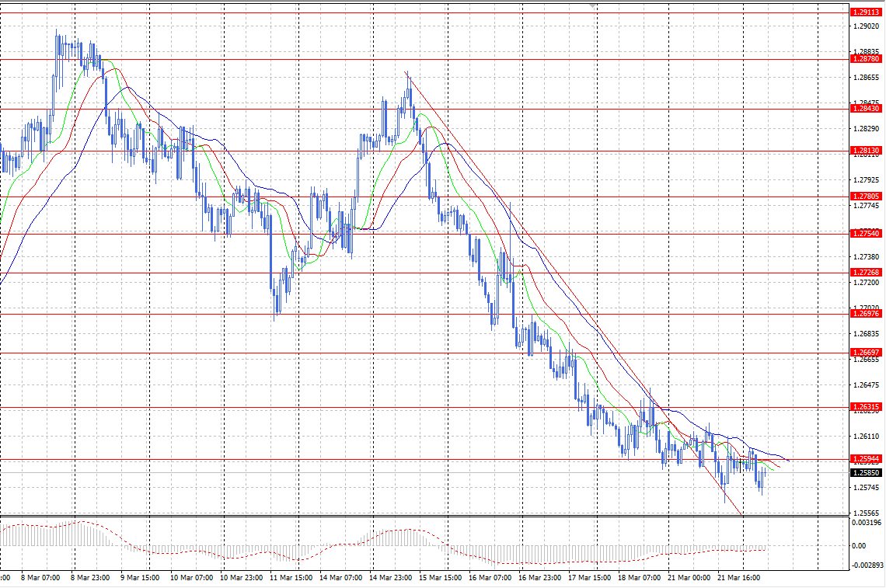Click the 17 Mar 15:00 time label
The image size is (886, 588).
589,578
